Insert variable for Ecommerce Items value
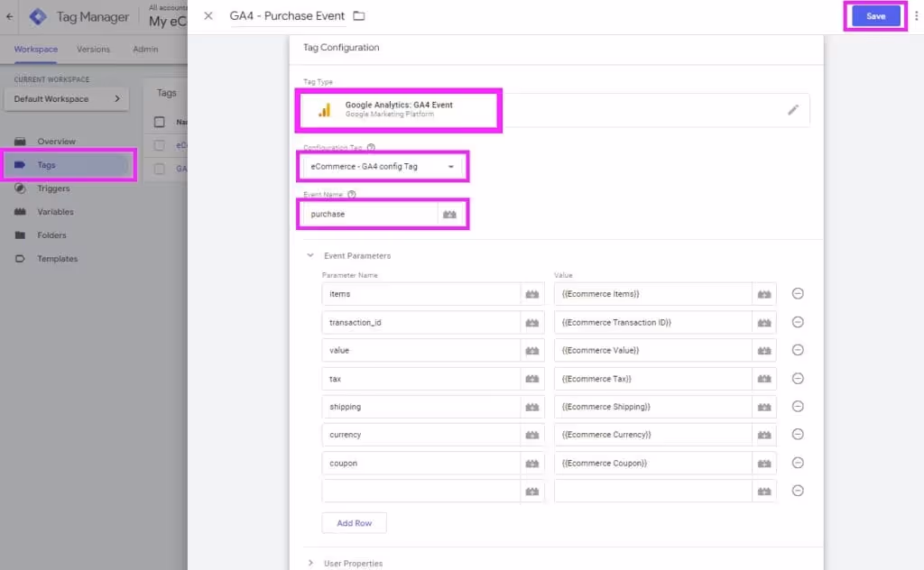924x570 pixels. coord(764,294)
